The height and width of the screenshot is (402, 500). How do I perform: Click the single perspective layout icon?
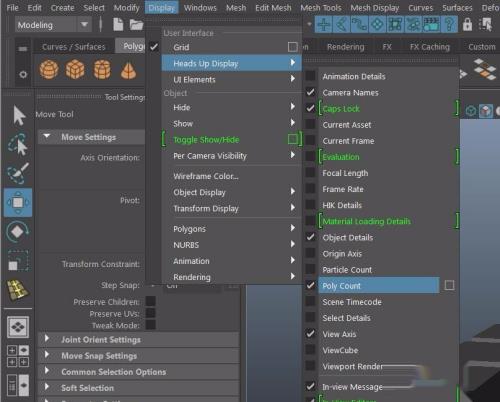click(18, 327)
